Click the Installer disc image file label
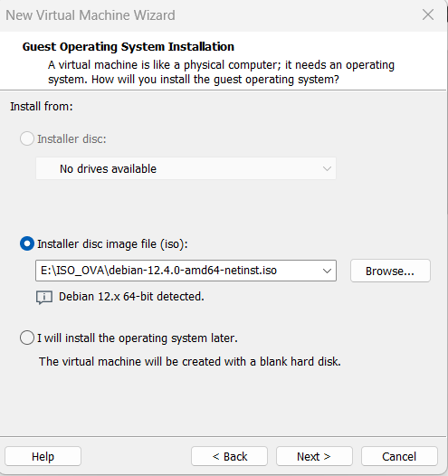Image resolution: width=448 pixels, height=476 pixels. (x=112, y=244)
